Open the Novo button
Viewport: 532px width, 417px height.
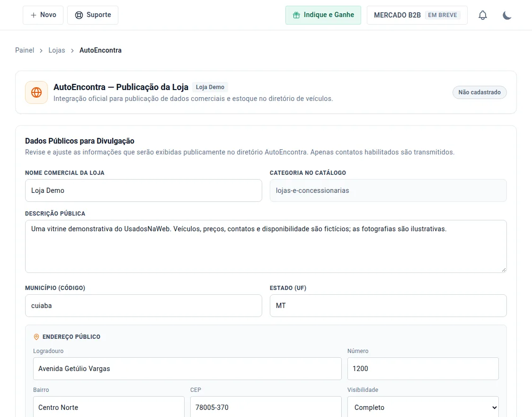43,15
